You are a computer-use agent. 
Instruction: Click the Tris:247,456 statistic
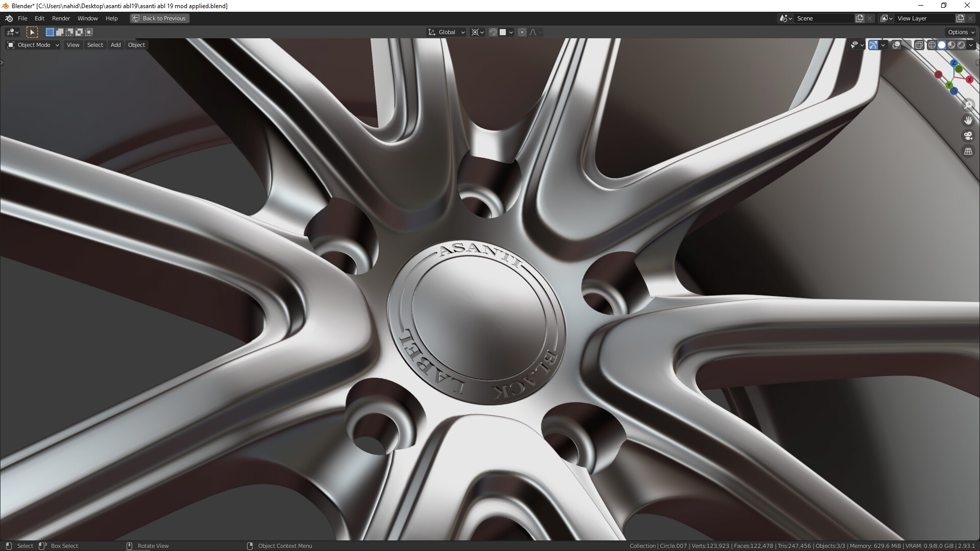click(x=794, y=546)
